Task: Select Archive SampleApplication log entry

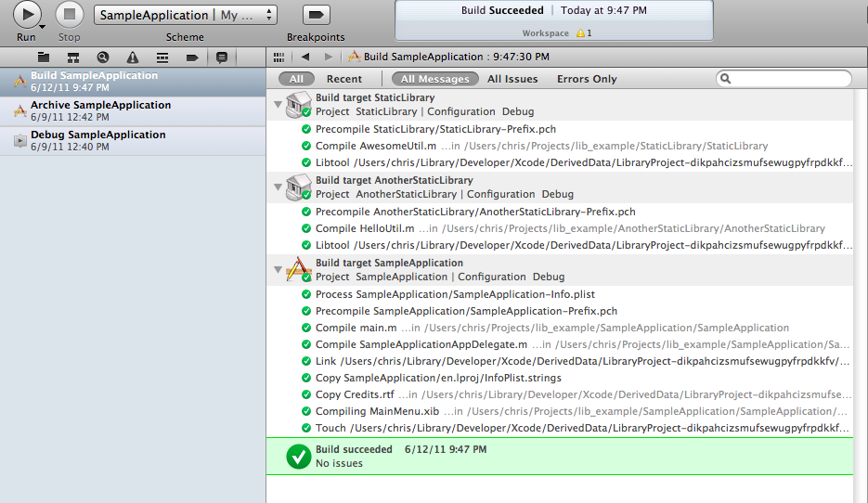Action: [x=133, y=110]
